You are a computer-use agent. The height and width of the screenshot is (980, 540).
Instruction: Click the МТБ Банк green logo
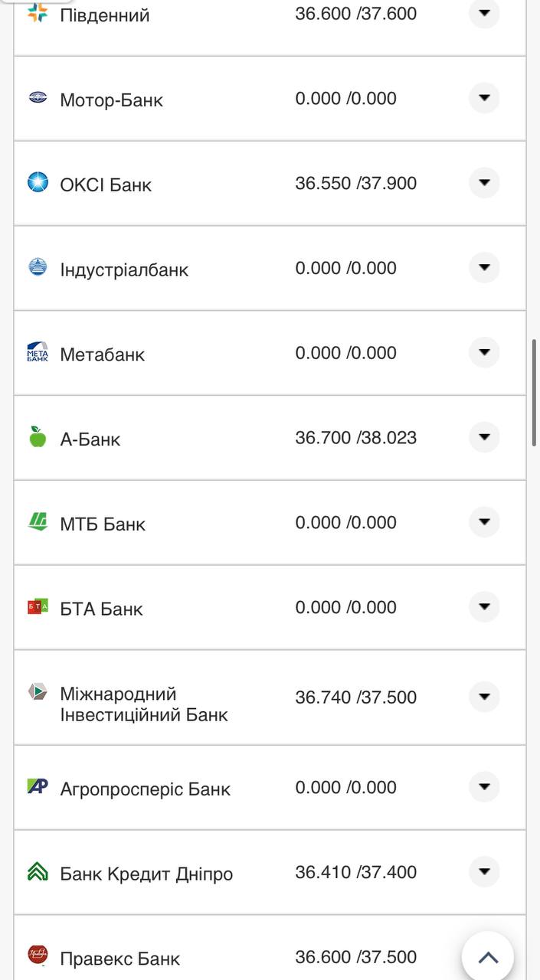(x=38, y=522)
